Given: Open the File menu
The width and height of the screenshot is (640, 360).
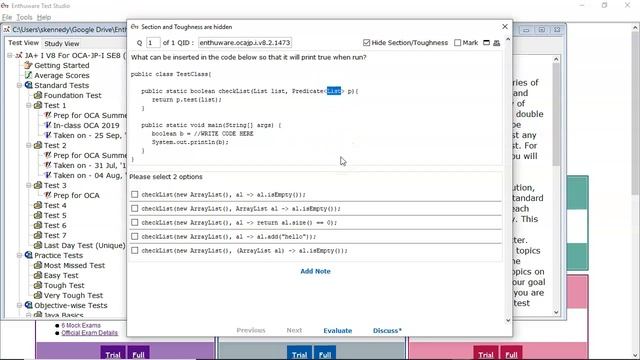Looking at the screenshot, I should (7, 17).
